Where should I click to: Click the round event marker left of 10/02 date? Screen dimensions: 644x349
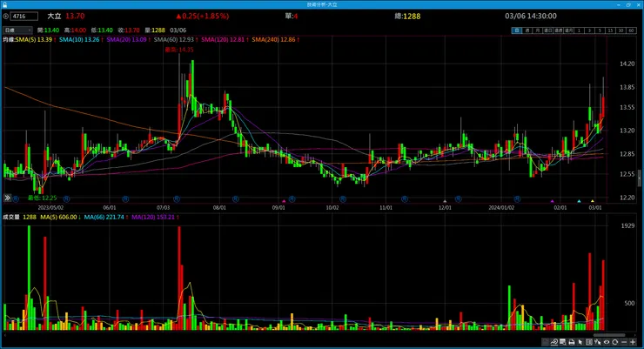click(292, 198)
